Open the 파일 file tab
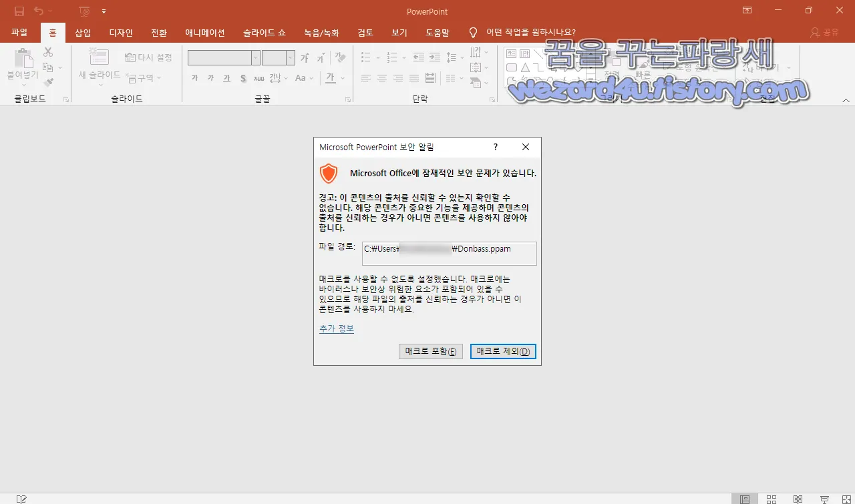Screen dimensions: 855x504 point(19,32)
